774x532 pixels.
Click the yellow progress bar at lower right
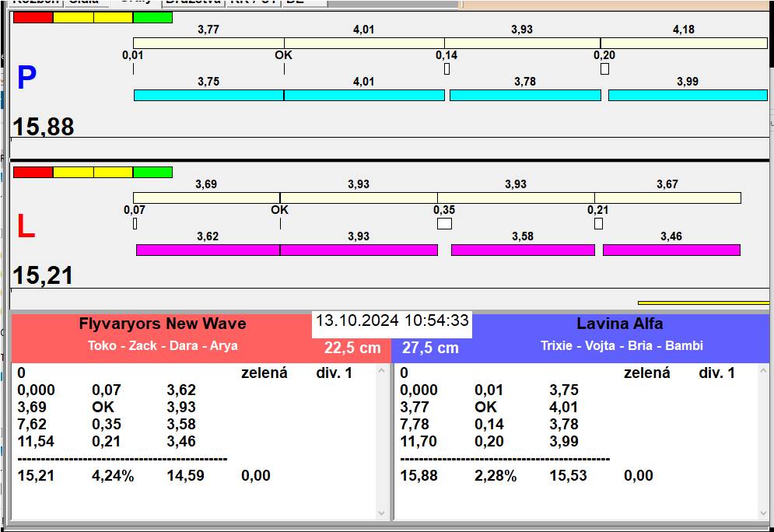pyautogui.click(x=703, y=303)
